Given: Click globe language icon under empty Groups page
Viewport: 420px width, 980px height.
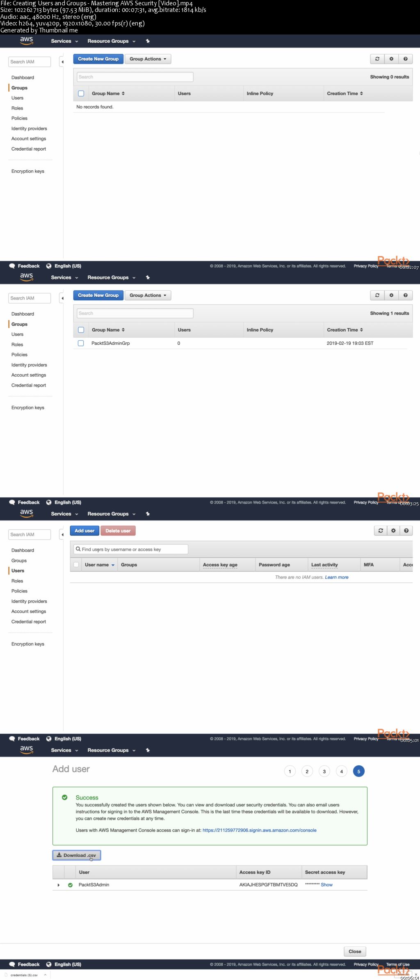Looking at the screenshot, I should 49,266.
